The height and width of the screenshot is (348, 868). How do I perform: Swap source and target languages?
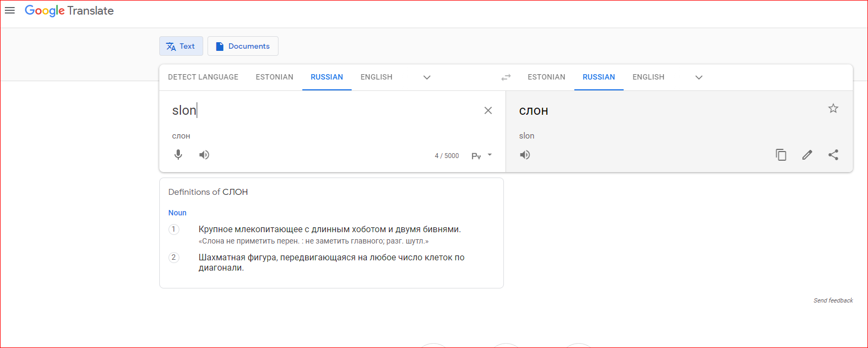tap(506, 77)
